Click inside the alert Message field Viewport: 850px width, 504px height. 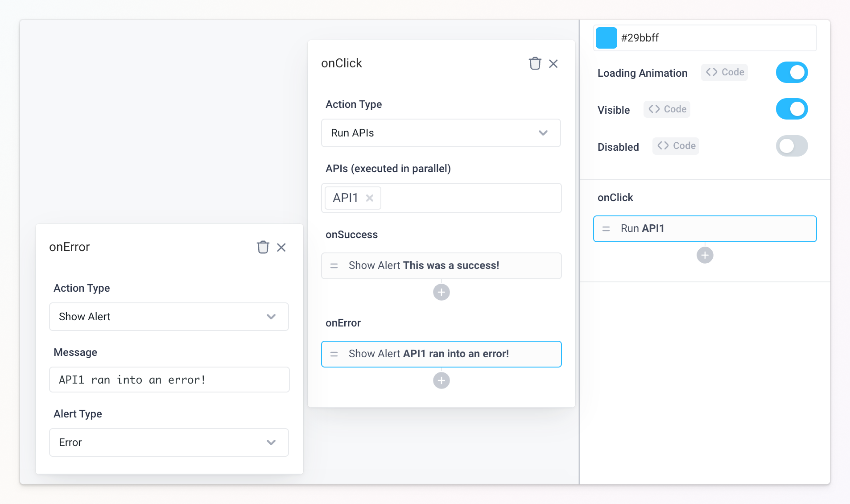169,380
